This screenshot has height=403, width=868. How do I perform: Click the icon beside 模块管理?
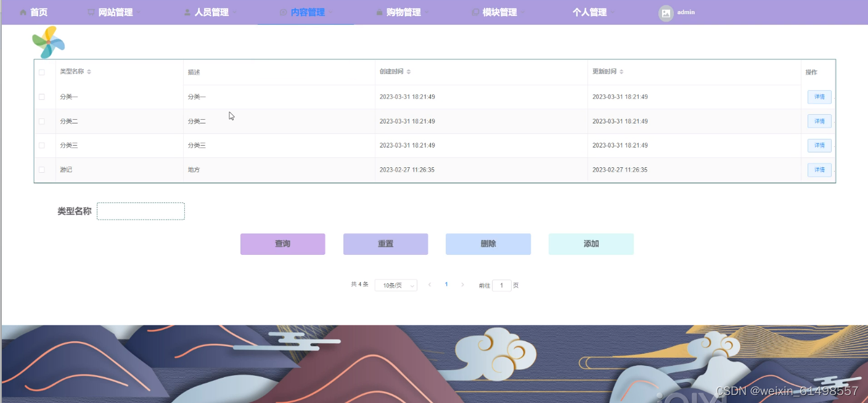coord(475,12)
